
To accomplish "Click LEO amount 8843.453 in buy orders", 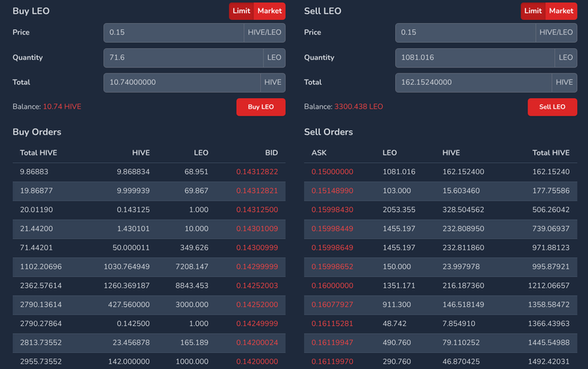I will point(191,286).
